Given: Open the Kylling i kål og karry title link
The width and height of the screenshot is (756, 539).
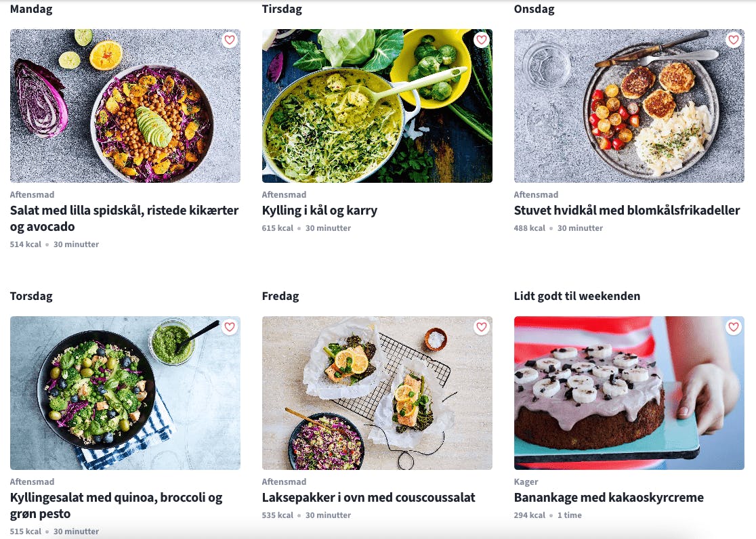Looking at the screenshot, I should click(320, 211).
